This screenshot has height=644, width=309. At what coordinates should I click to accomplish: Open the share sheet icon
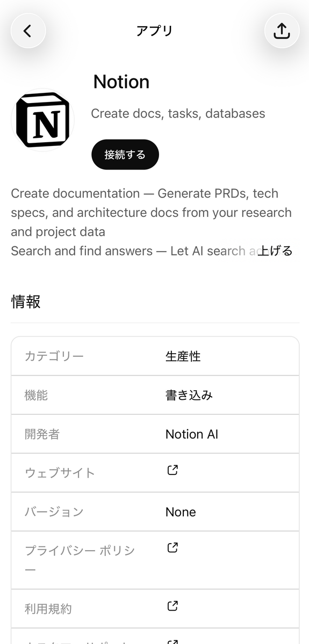282,31
